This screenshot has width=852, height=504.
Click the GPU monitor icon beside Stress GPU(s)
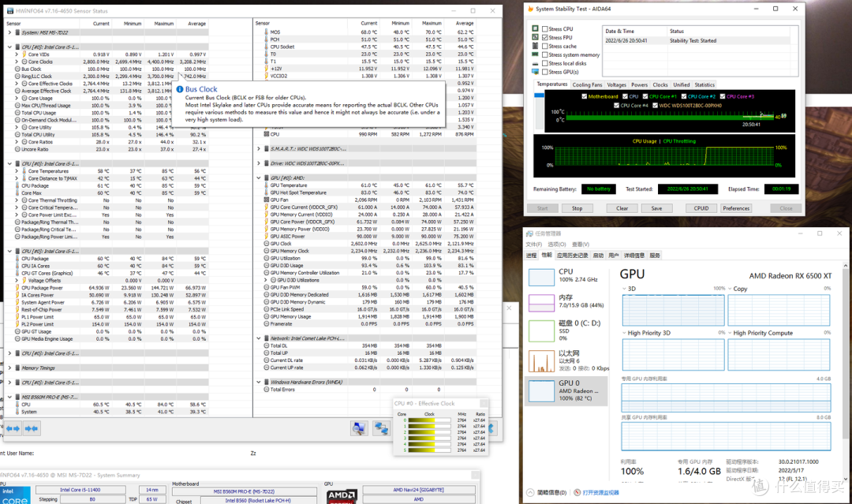(535, 72)
